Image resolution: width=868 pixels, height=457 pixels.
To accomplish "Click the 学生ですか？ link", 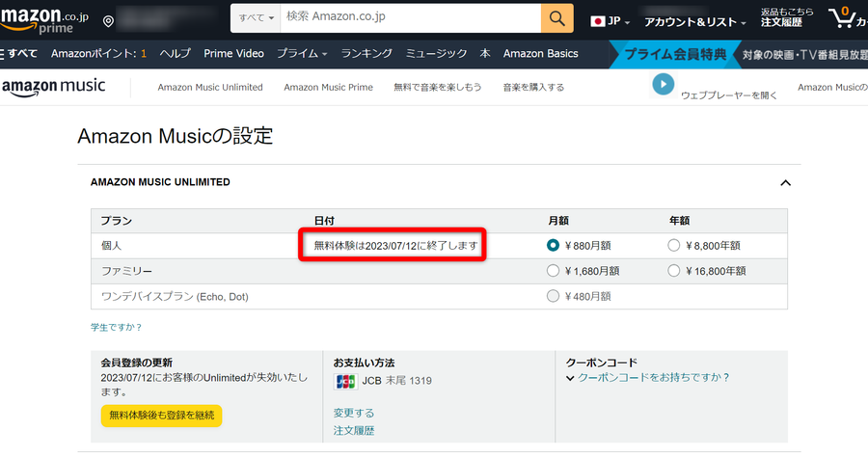I will 117,328.
